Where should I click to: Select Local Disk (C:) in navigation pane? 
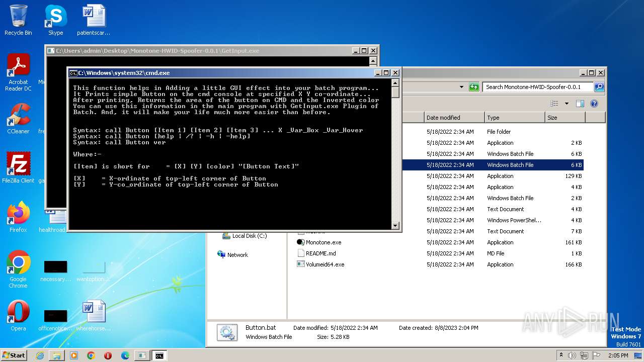click(245, 236)
